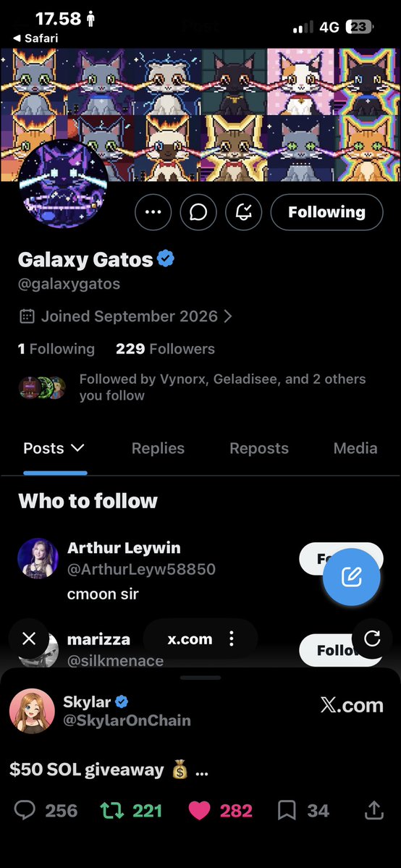This screenshot has width=401, height=868.
Task: Close the in-app browser with X
Action: pyautogui.click(x=29, y=639)
